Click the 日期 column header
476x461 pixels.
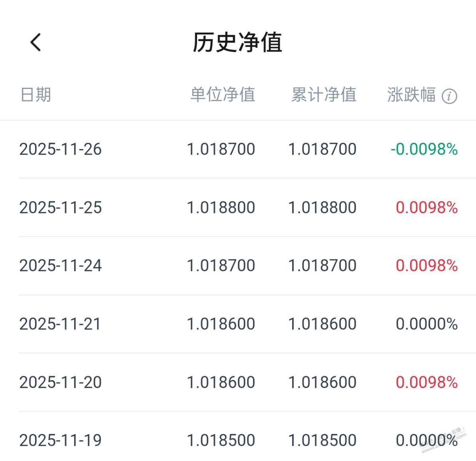click(x=35, y=95)
